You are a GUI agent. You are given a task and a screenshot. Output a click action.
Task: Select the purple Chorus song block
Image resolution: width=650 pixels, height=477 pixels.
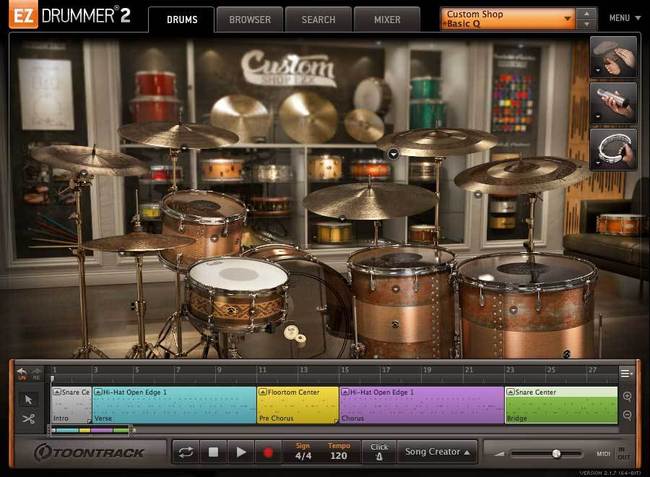pyautogui.click(x=422, y=405)
